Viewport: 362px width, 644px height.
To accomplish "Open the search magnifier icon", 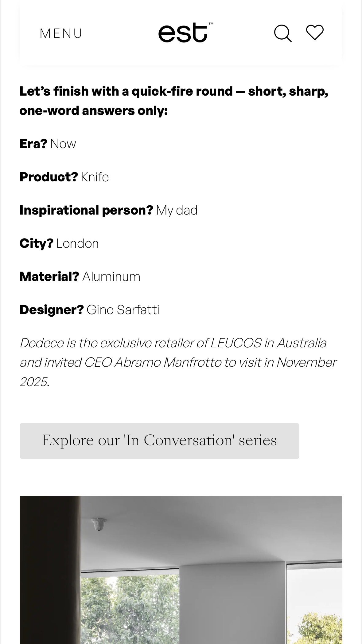I will [282, 33].
